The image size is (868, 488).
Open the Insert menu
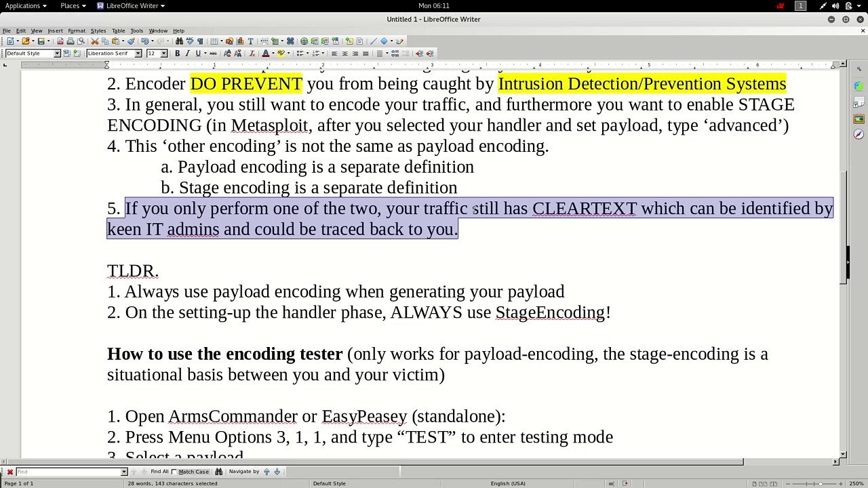55,30
